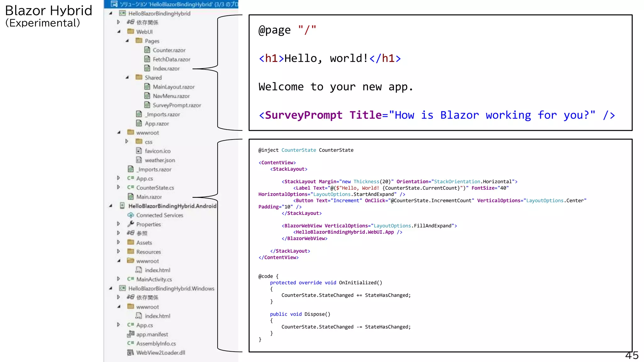
Task: Collapse the Shared folder
Action: coord(127,77)
